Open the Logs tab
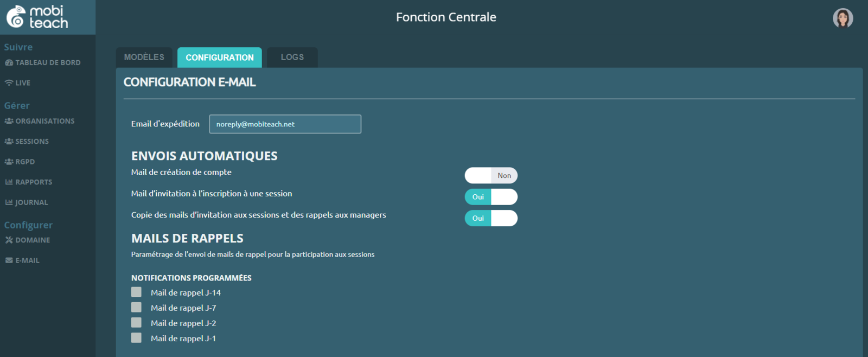This screenshot has width=868, height=357. pos(292,58)
